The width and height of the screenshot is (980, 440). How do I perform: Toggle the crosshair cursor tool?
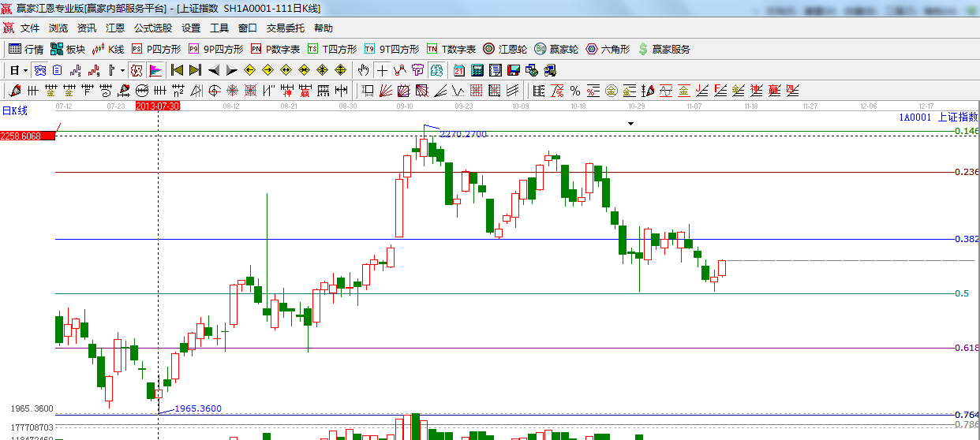382,70
